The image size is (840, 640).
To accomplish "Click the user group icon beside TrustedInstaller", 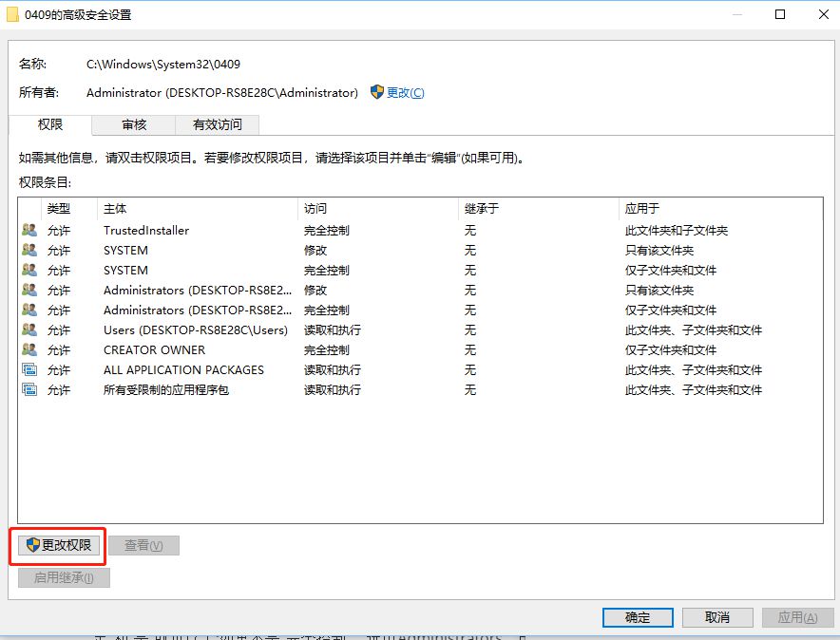I will pos(29,231).
